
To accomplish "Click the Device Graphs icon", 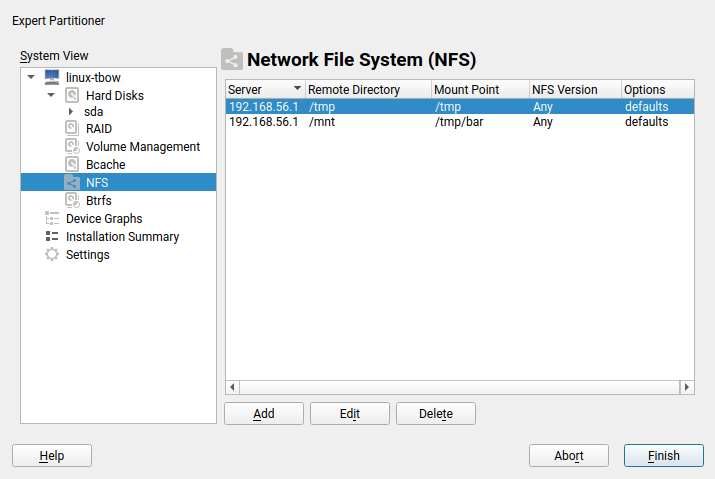I will (52, 218).
